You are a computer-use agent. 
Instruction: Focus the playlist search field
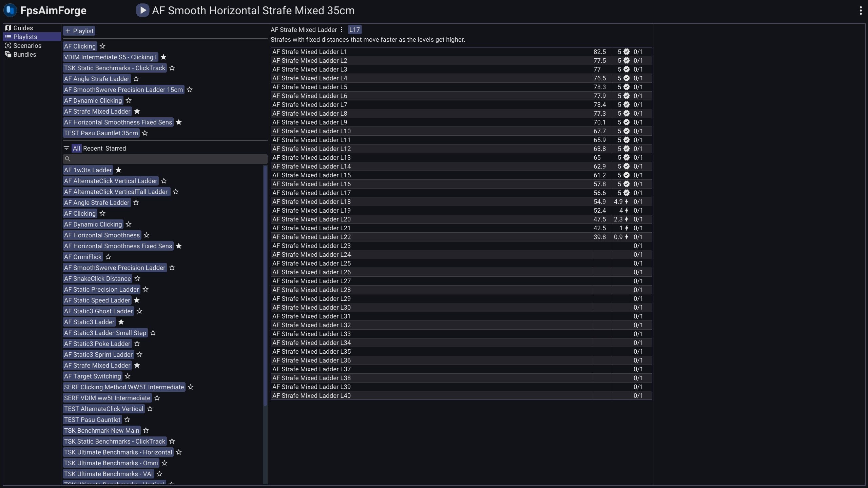(165, 159)
